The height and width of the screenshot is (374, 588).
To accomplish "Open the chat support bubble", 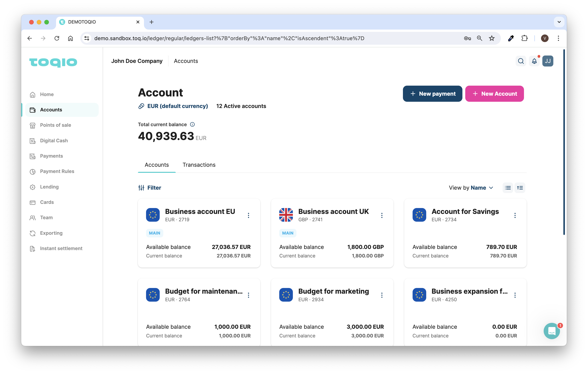I will pyautogui.click(x=551, y=331).
